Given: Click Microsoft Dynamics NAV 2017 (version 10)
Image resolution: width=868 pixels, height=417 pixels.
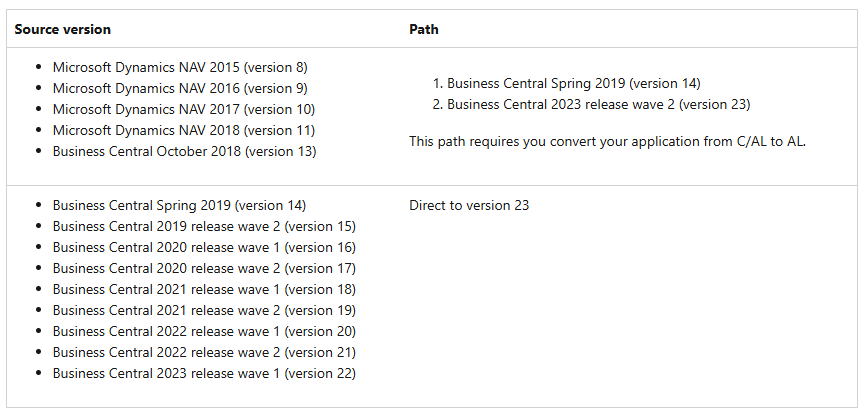Looking at the screenshot, I should [x=183, y=109].
